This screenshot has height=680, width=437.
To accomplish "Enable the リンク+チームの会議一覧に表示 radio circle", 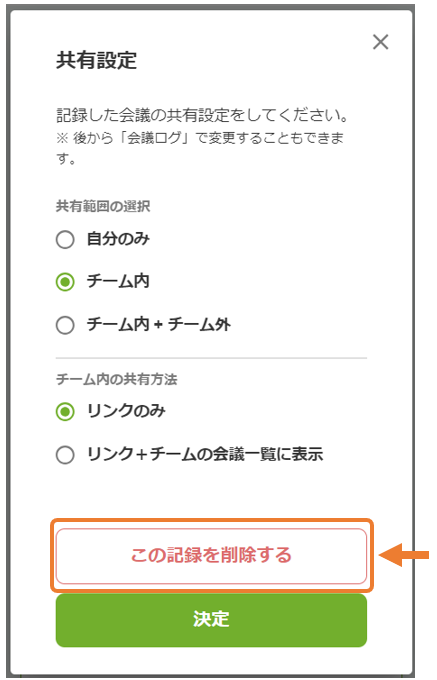I will pos(65,455).
